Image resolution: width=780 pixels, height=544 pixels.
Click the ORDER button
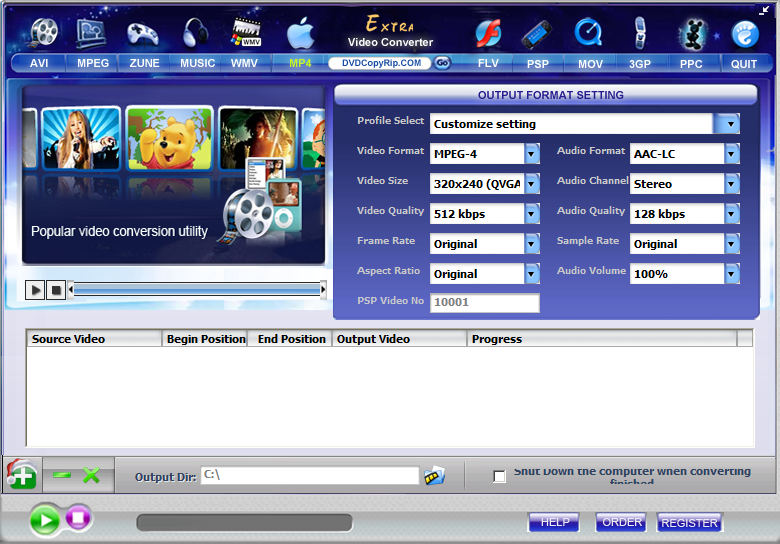tap(621, 522)
